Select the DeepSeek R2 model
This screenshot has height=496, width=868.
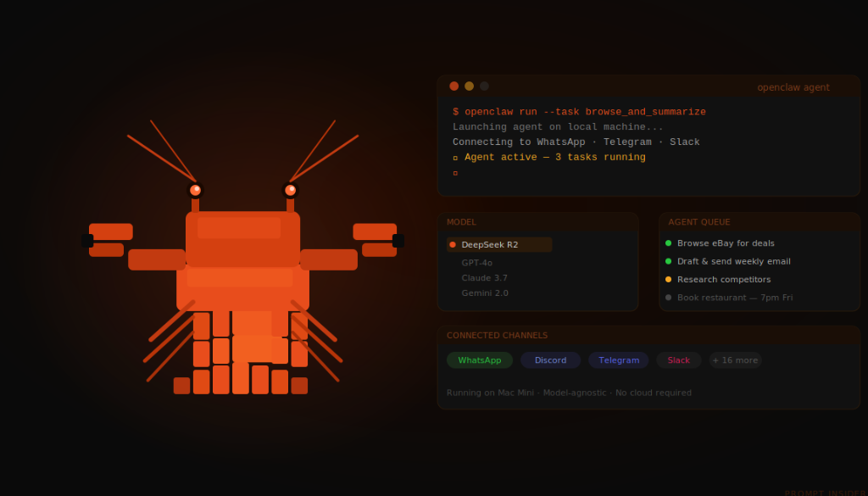pyautogui.click(x=499, y=245)
